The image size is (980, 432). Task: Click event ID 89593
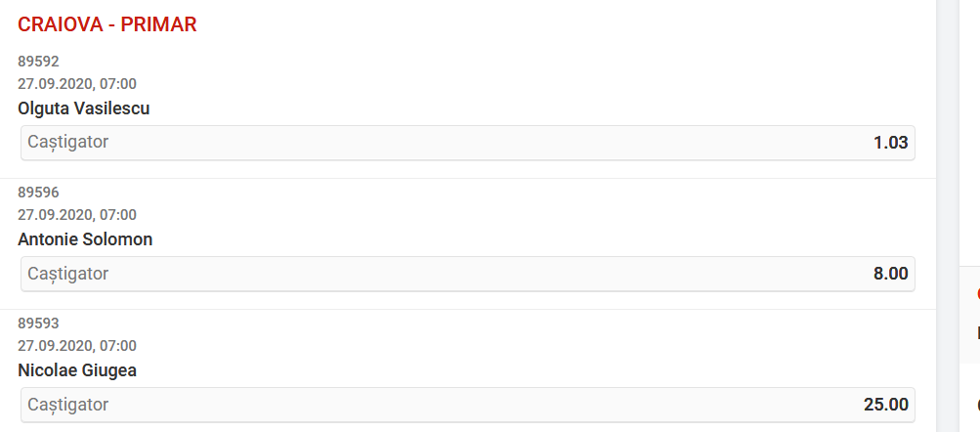click(38, 324)
